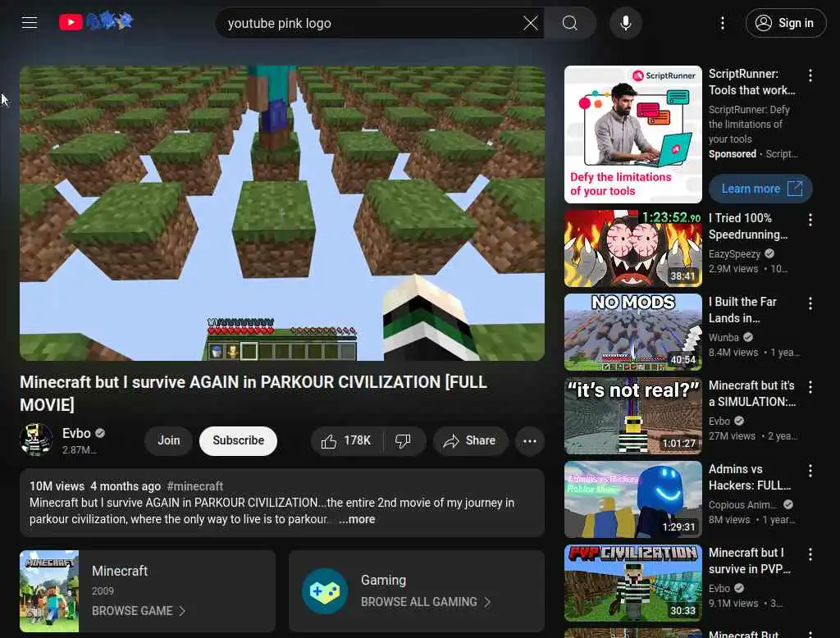Click BROWSE ALL GAMING chevron link
Image resolution: width=840 pixels, height=638 pixels.
426,602
